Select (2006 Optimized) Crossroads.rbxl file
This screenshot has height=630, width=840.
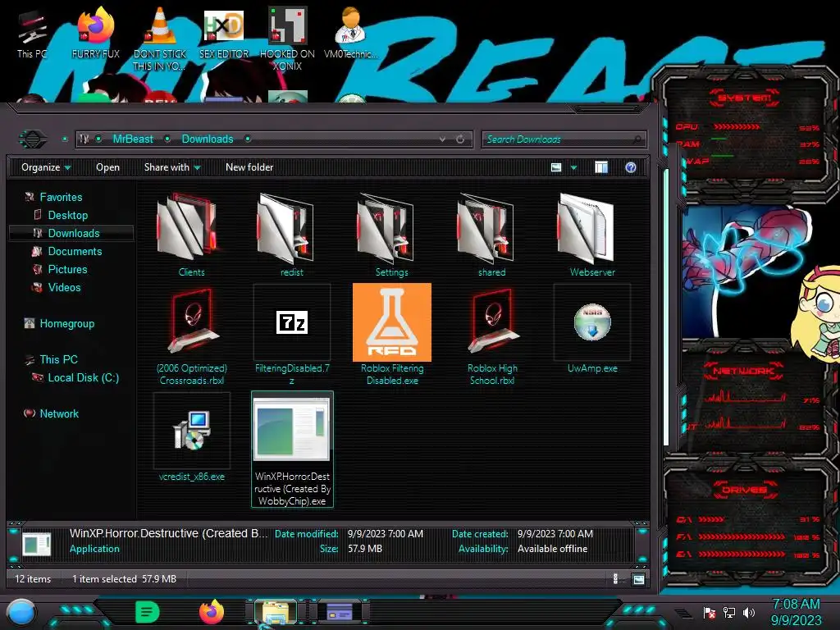(191, 335)
